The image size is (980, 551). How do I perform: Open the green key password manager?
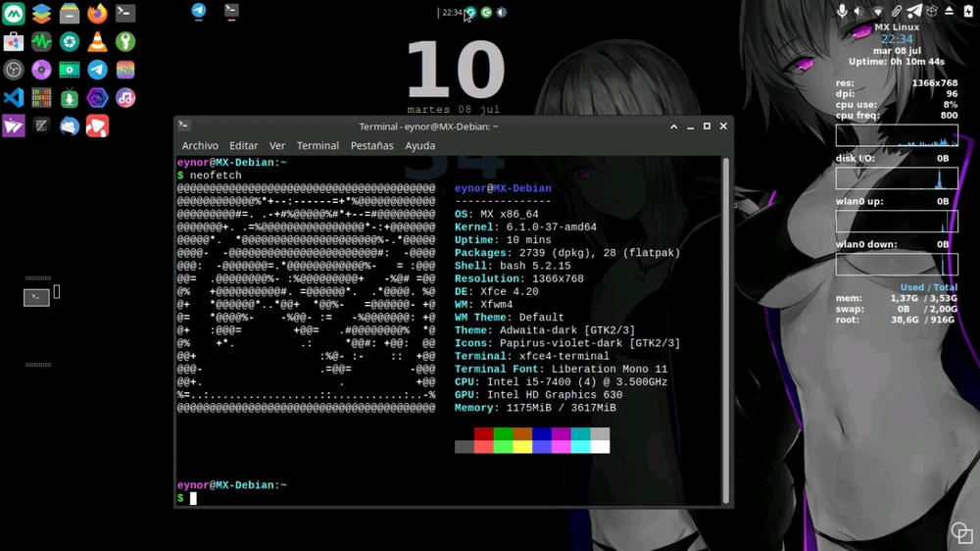(x=125, y=42)
